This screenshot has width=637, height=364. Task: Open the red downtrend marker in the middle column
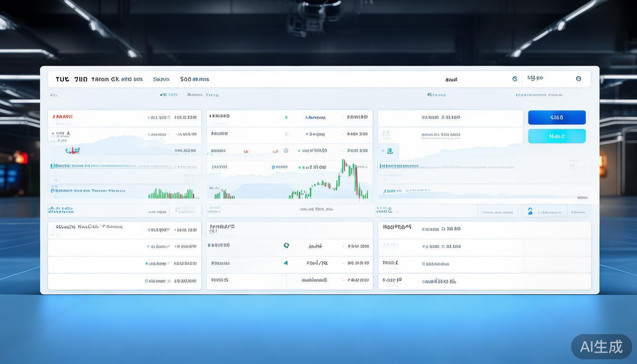coord(246,151)
